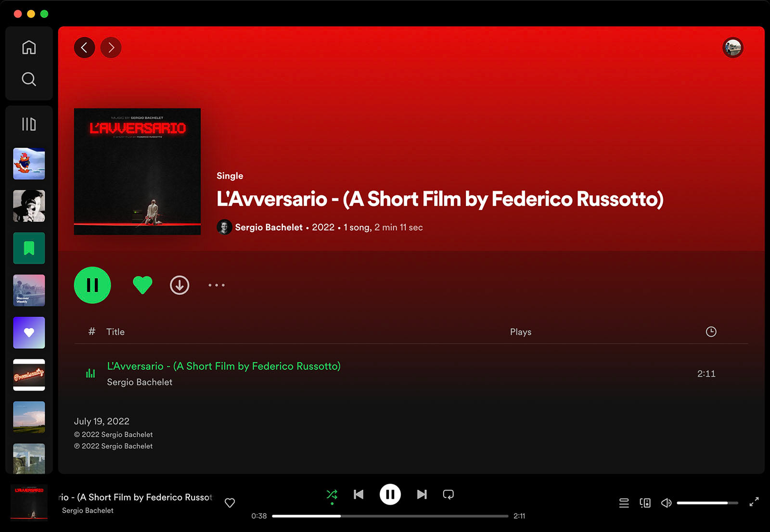
Task: Like current song in the bottom bar
Action: [x=230, y=503]
